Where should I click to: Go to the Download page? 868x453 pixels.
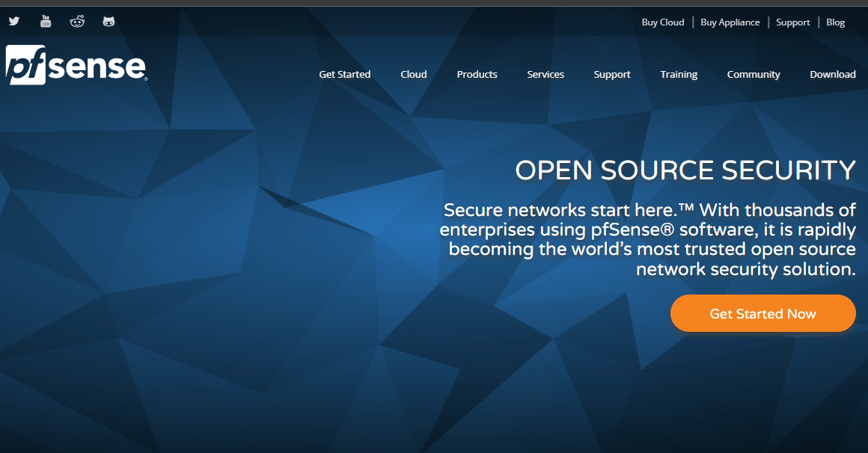[x=832, y=74]
